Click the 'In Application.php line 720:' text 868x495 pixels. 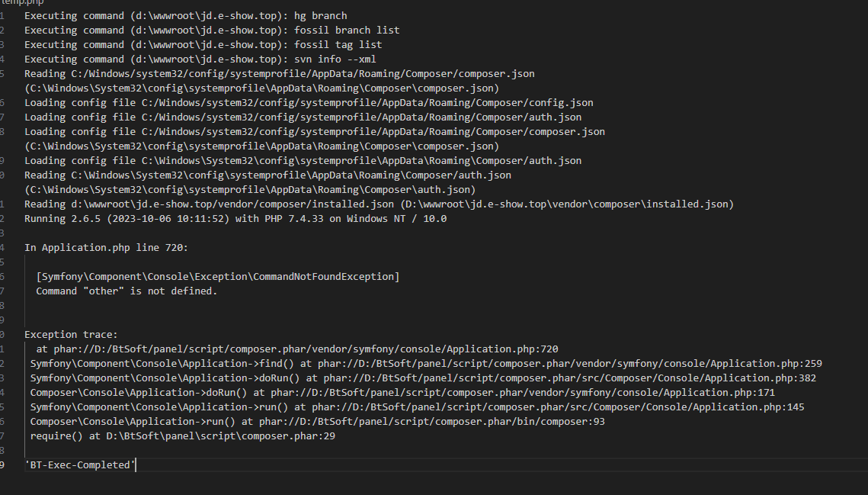click(x=106, y=248)
